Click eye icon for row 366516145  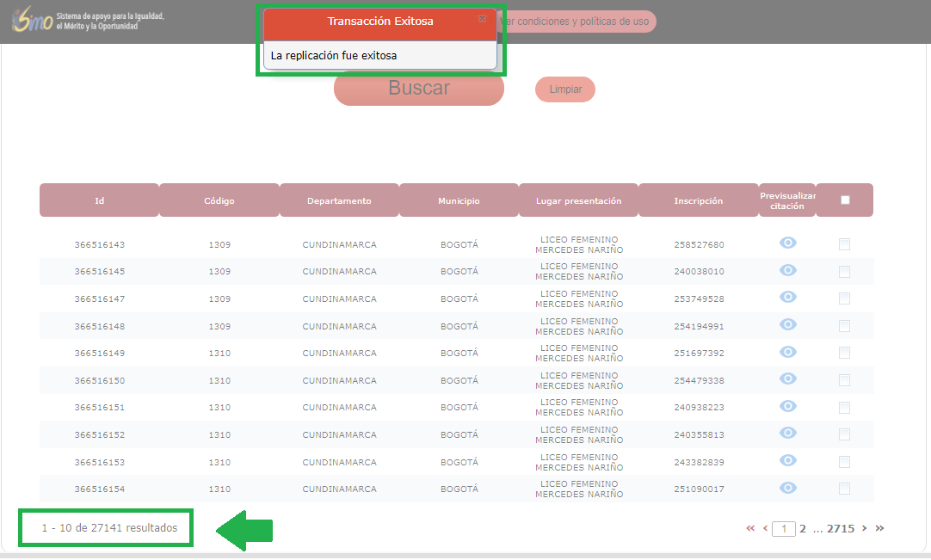[787, 270]
